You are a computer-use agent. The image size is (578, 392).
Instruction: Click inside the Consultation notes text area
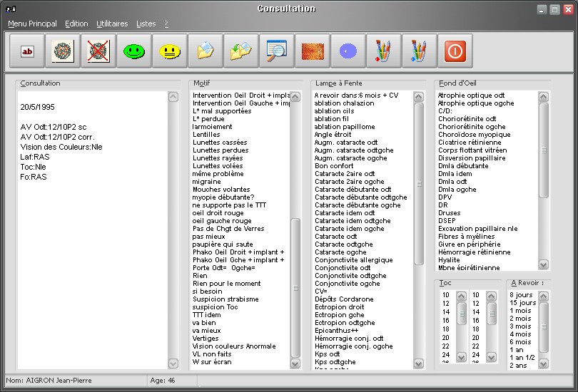[x=93, y=230]
